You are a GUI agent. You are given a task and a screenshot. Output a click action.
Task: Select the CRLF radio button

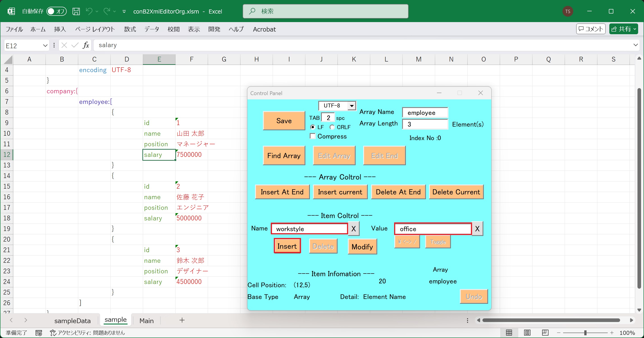(332, 127)
